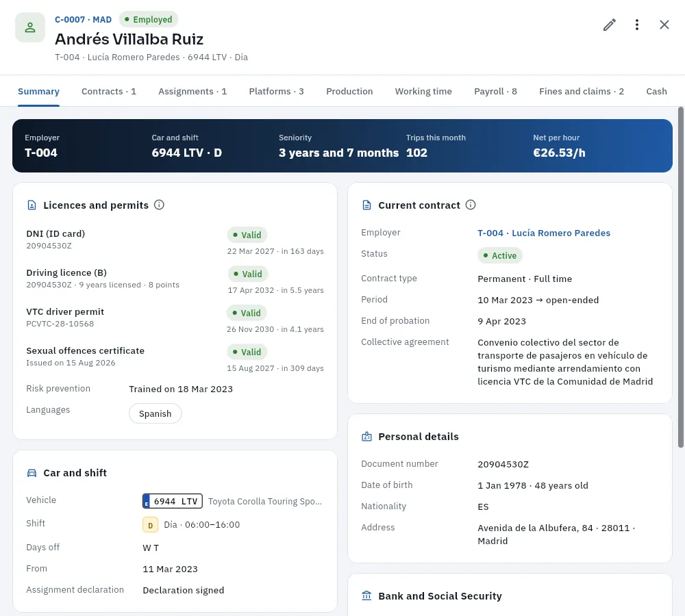Click the VTC permit number PCVTC-28-10568
This screenshot has height=616, width=685.
[60, 324]
